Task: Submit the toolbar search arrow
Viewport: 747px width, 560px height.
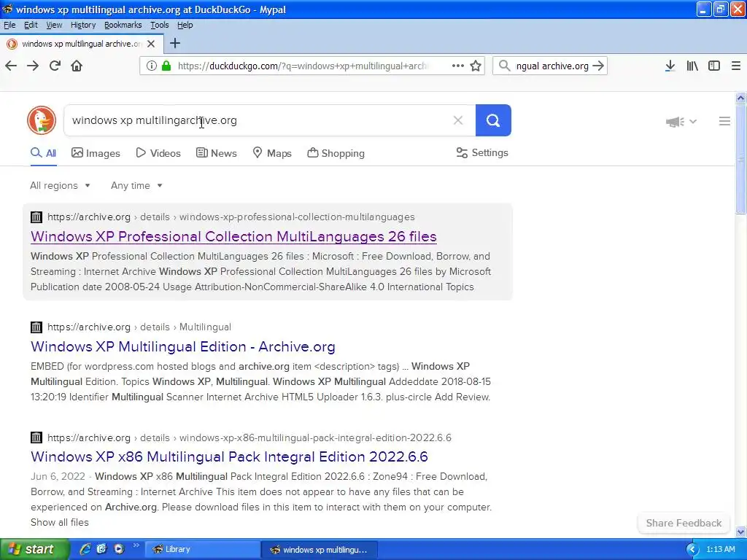Action: tap(598, 66)
